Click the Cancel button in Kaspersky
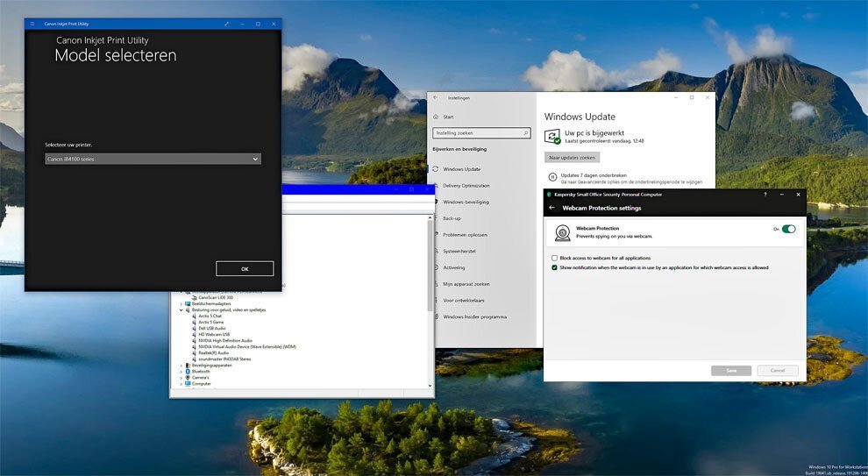Viewport: 868px width, 476px height. click(777, 370)
